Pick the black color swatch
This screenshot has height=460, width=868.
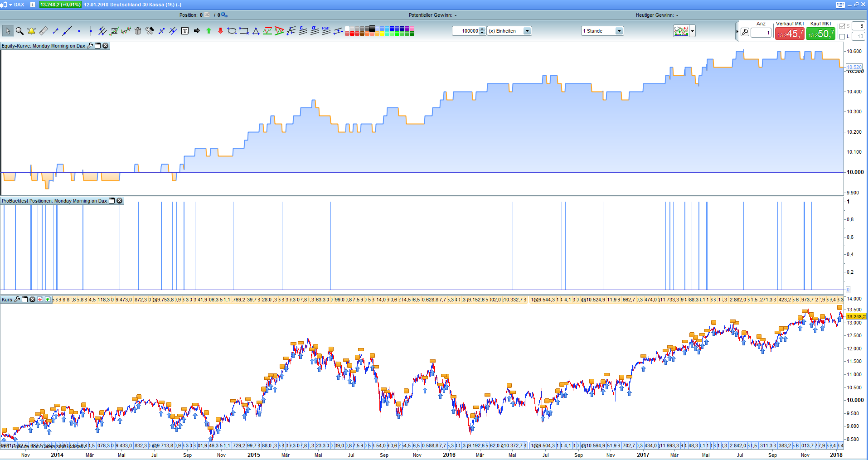tap(372, 29)
